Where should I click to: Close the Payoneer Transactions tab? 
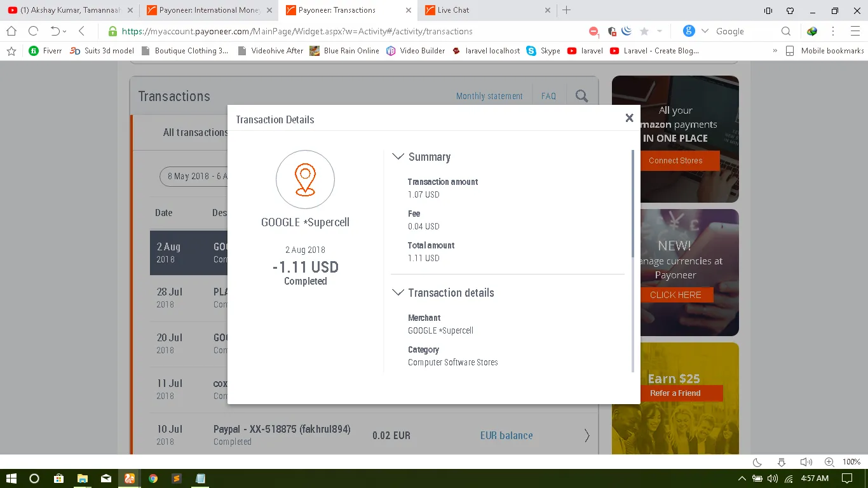pos(409,10)
